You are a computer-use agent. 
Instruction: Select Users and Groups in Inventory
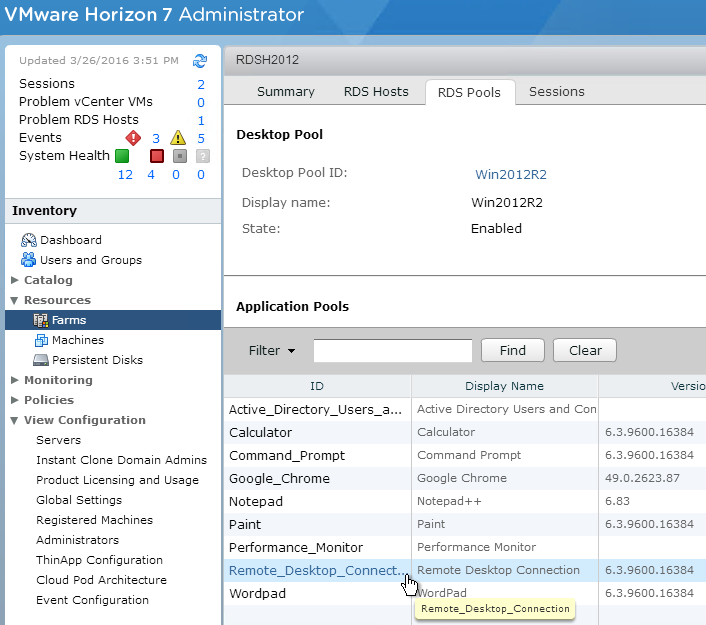click(x=91, y=260)
